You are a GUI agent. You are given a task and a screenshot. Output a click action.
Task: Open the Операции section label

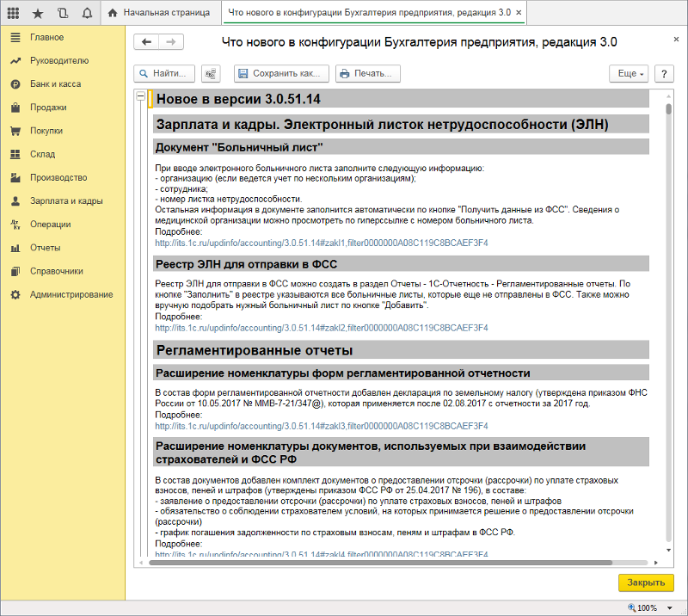(x=51, y=225)
